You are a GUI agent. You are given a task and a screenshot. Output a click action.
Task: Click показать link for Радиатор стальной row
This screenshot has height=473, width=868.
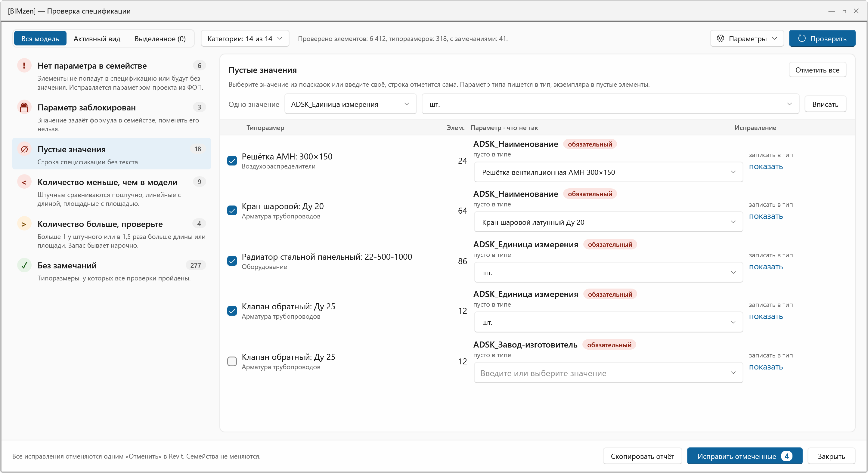coord(766,267)
